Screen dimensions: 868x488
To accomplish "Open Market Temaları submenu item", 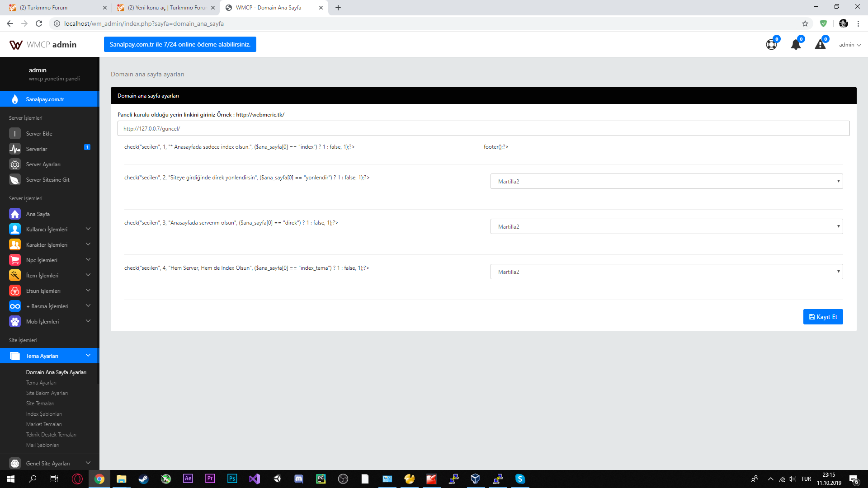I will point(44,424).
